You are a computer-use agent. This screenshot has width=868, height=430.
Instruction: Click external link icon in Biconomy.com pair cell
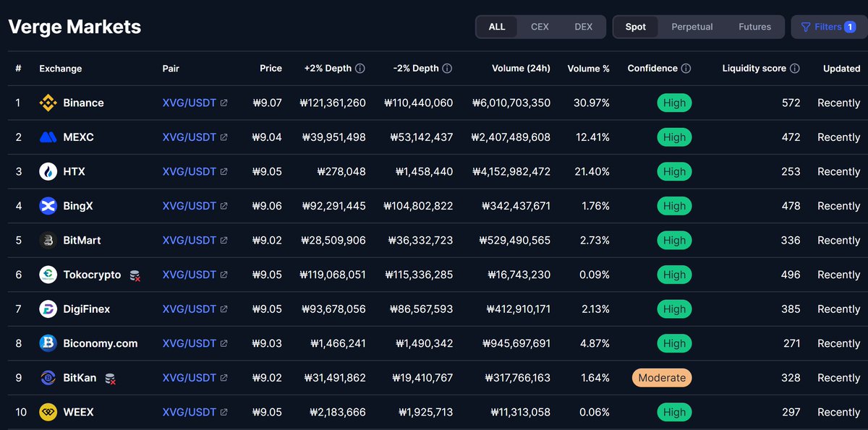224,344
